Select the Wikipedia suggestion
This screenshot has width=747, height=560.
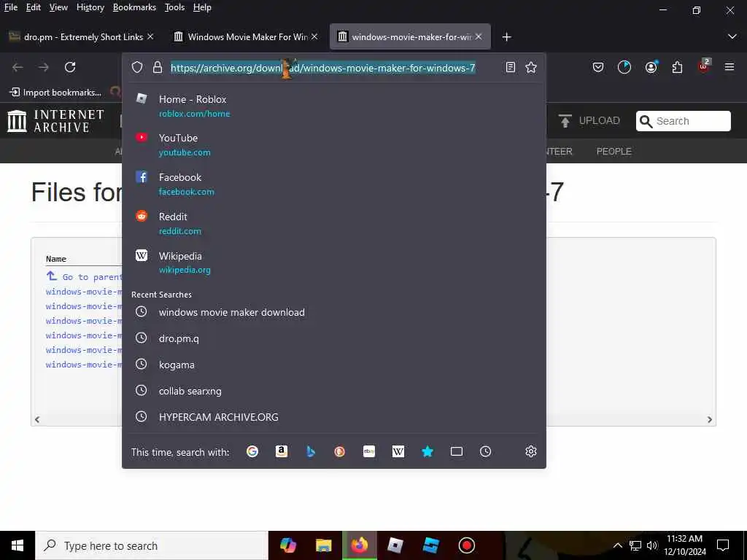point(333,262)
